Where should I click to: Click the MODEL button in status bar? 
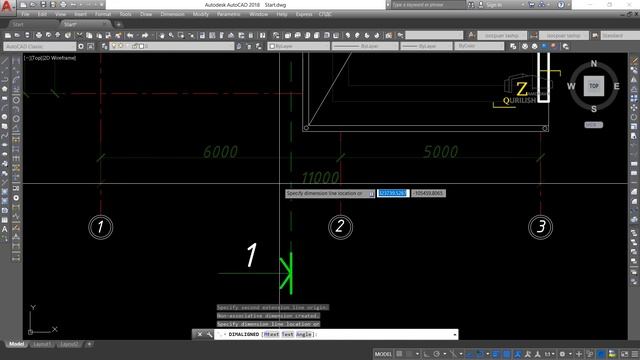(383, 354)
